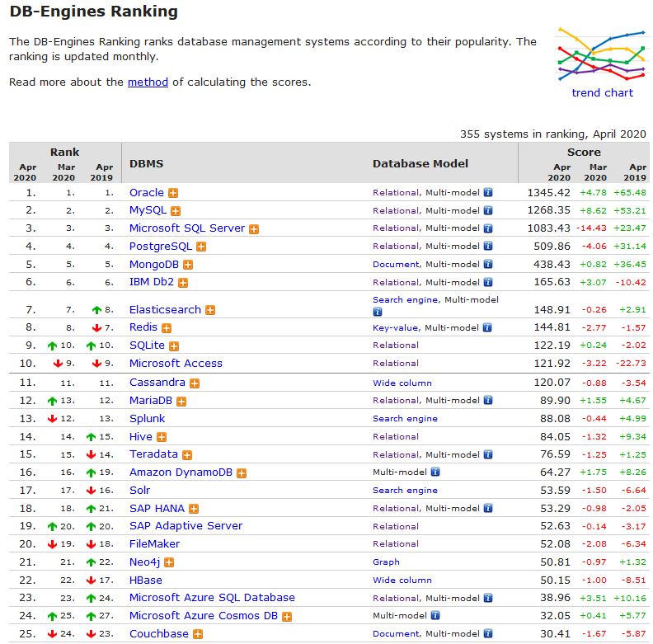This screenshot has width=653, height=644.
Task: Click the orange plus icon after SQLite
Action: coord(174,346)
